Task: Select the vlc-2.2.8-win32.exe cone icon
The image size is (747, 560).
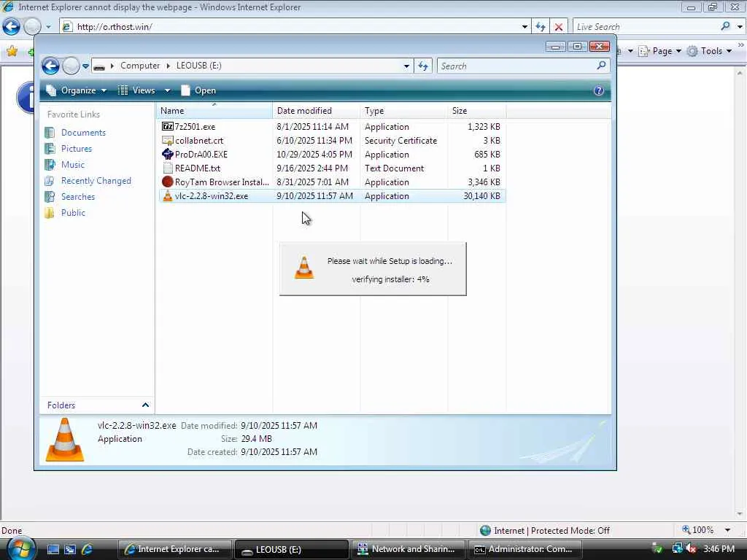Action: pyautogui.click(x=167, y=195)
